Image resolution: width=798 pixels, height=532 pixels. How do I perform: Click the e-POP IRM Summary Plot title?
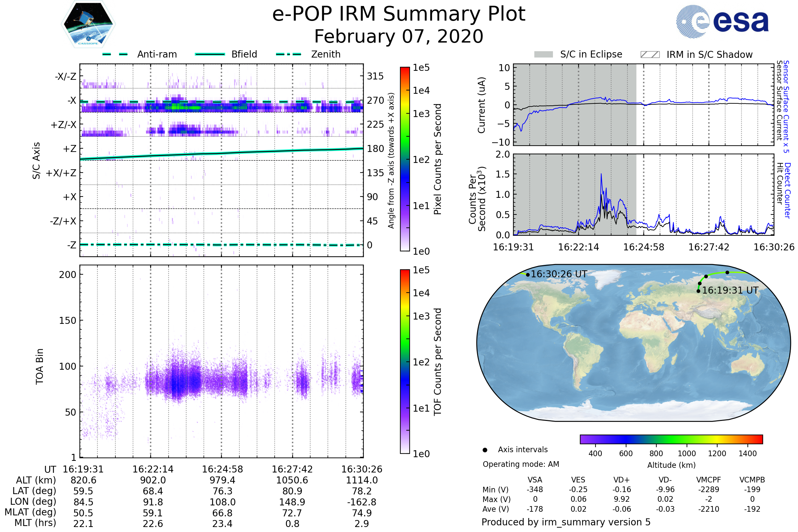coord(399,14)
